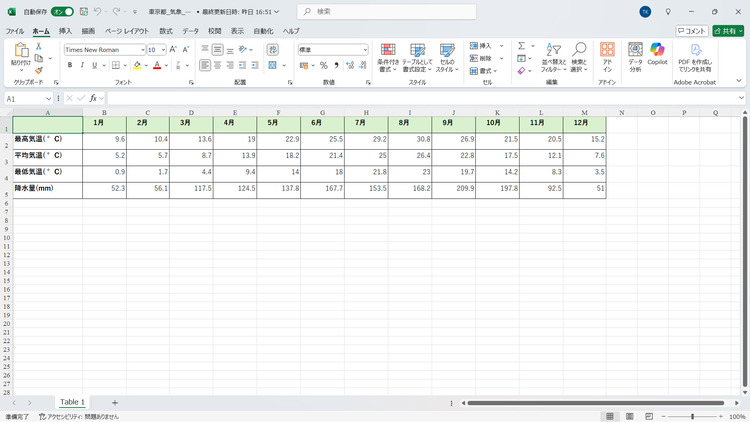The image size is (750, 422).
Task: Open the number format (標準) dropdown
Action: [x=364, y=49]
